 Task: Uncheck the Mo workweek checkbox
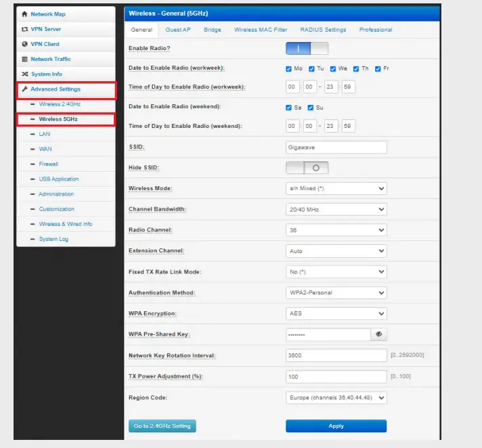click(x=288, y=69)
